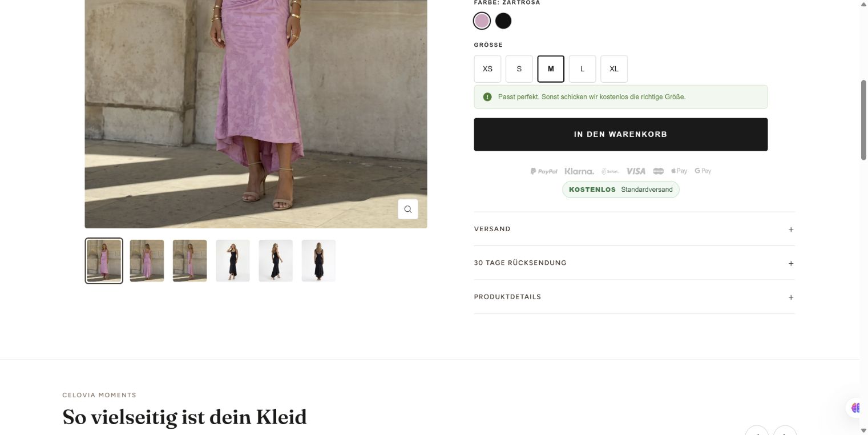Expand 30 Tage Rücksendung accordion
Viewport: 868px width, 435px height.
634,263
